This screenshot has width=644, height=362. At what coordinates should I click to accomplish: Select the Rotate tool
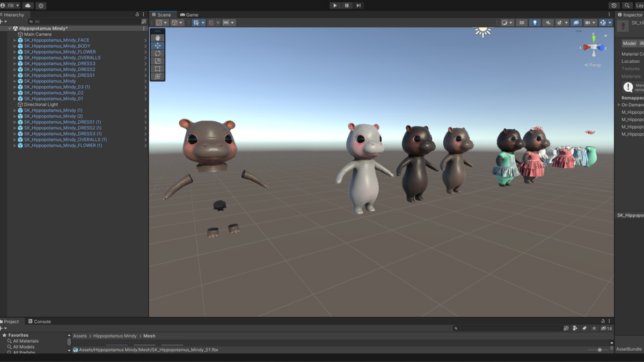click(x=158, y=54)
